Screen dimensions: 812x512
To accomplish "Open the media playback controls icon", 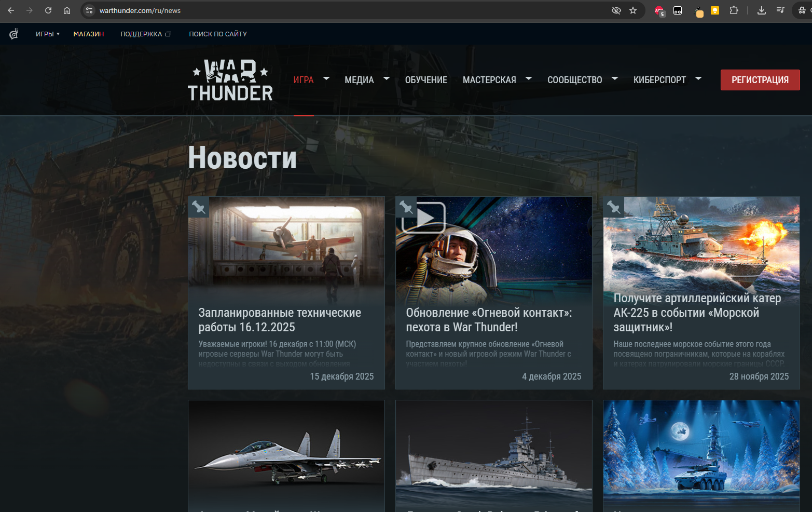I will coord(780,10).
